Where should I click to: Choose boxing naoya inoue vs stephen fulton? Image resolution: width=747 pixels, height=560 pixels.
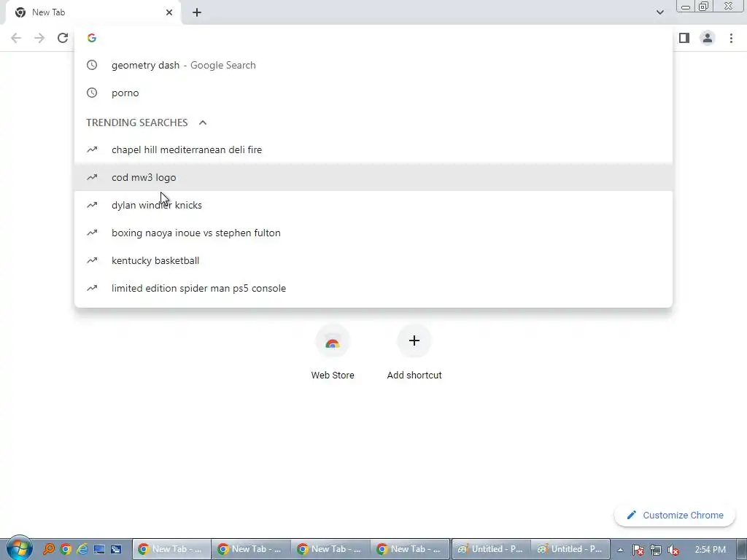(373, 233)
